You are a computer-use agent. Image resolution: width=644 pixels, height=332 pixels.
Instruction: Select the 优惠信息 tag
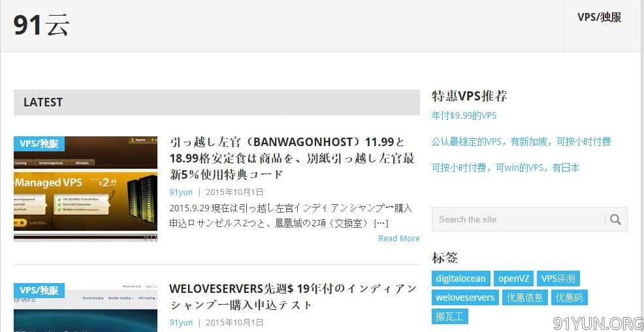(525, 297)
